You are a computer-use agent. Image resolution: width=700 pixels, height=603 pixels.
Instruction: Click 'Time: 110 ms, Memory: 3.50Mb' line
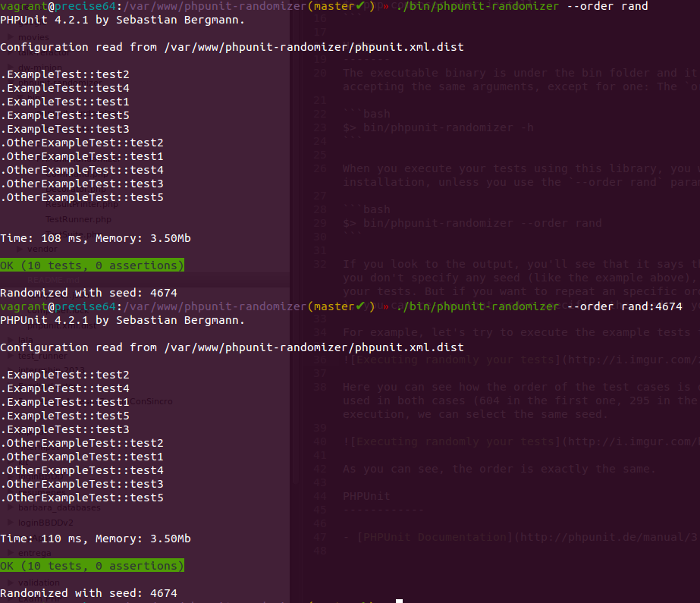[96, 539]
